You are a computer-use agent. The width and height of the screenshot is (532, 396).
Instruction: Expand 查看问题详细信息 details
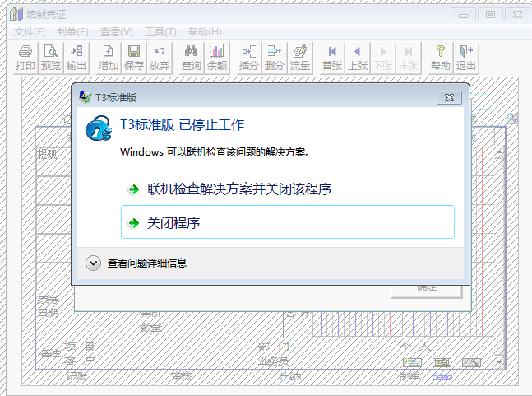(x=136, y=263)
